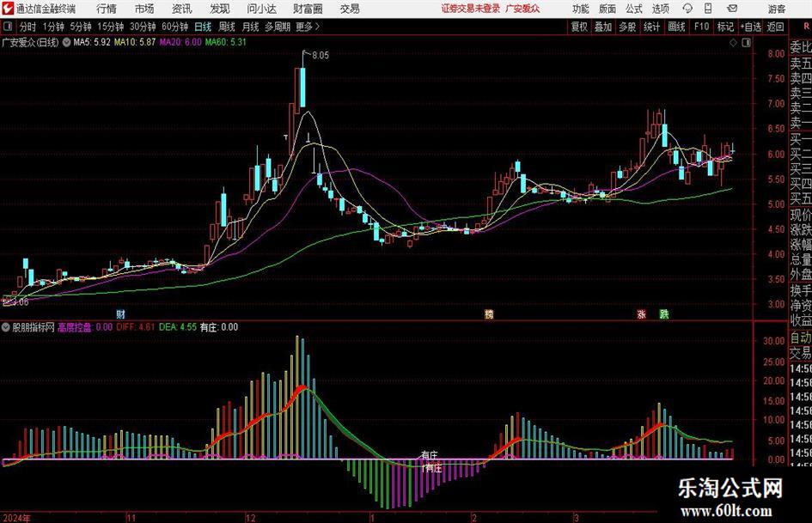This screenshot has height=523, width=812.
Task: Click the MA10: 5.87 label
Action: click(x=135, y=42)
